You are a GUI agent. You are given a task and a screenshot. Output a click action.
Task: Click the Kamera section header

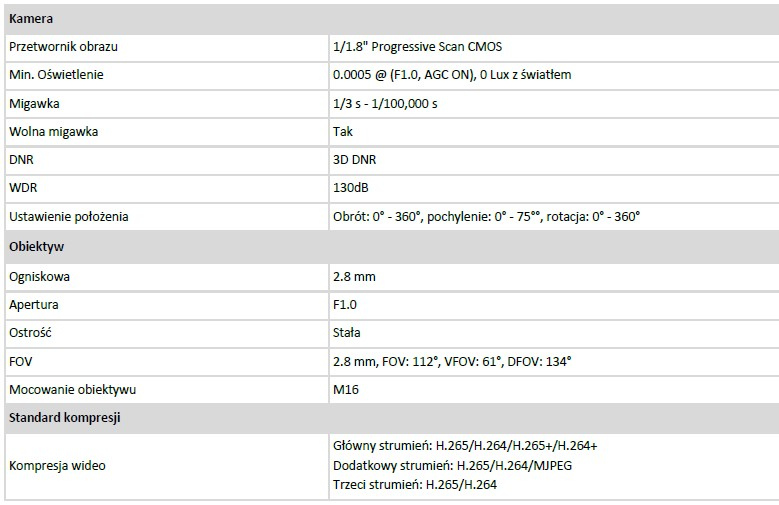coord(31,19)
